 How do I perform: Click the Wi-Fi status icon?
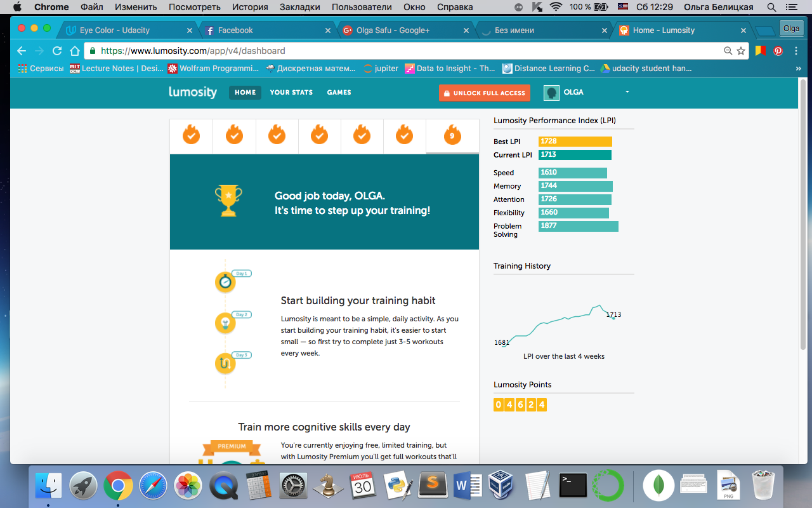[556, 7]
